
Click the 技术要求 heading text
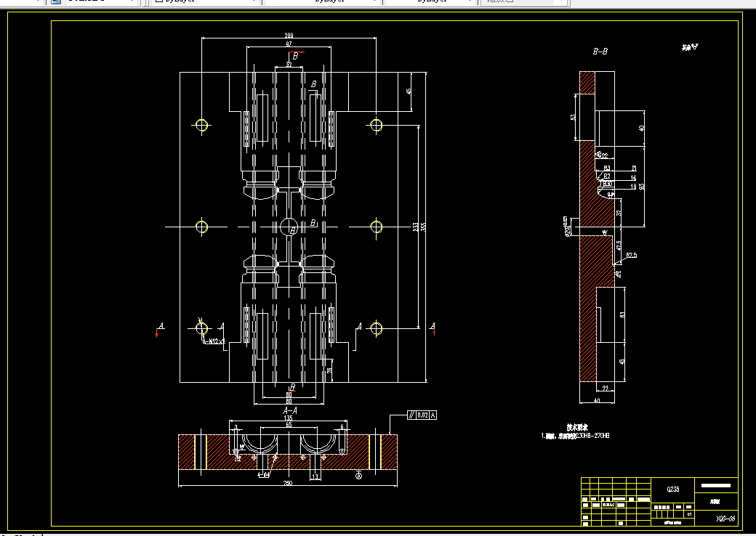(x=576, y=428)
